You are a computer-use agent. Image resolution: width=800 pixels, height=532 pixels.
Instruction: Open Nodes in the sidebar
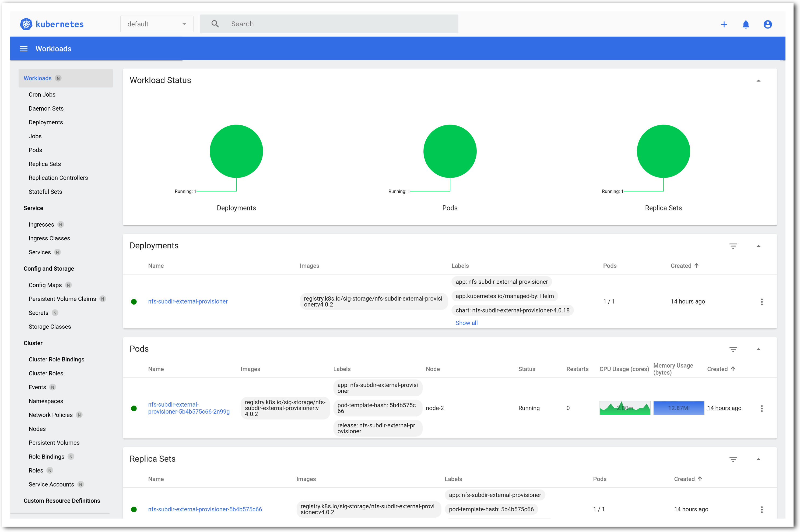(x=37, y=429)
